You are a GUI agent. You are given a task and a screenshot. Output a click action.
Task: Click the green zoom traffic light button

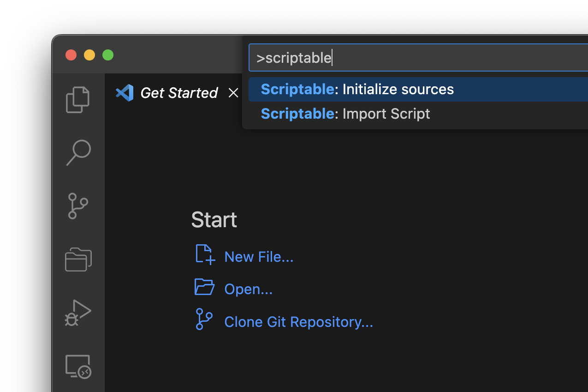tap(108, 54)
